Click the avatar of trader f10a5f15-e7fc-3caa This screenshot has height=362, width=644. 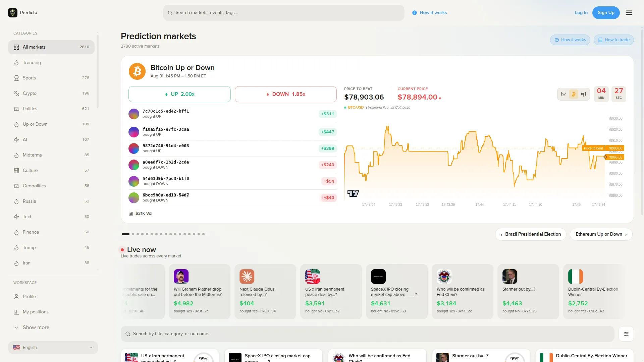click(134, 132)
